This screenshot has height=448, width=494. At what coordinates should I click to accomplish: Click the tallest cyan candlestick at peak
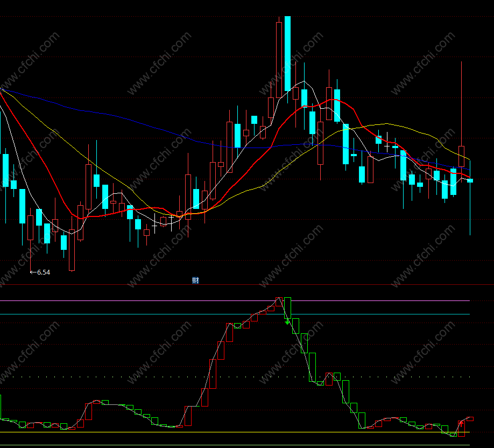[x=287, y=59]
